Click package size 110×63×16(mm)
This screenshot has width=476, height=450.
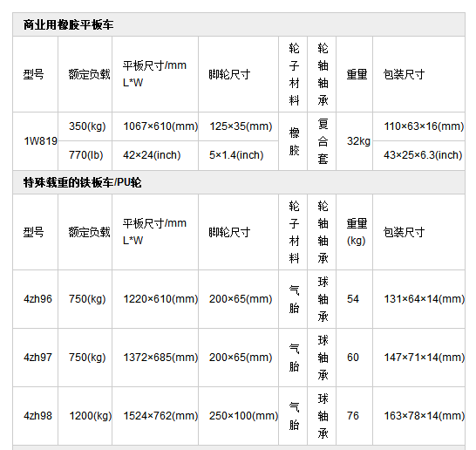424,126
